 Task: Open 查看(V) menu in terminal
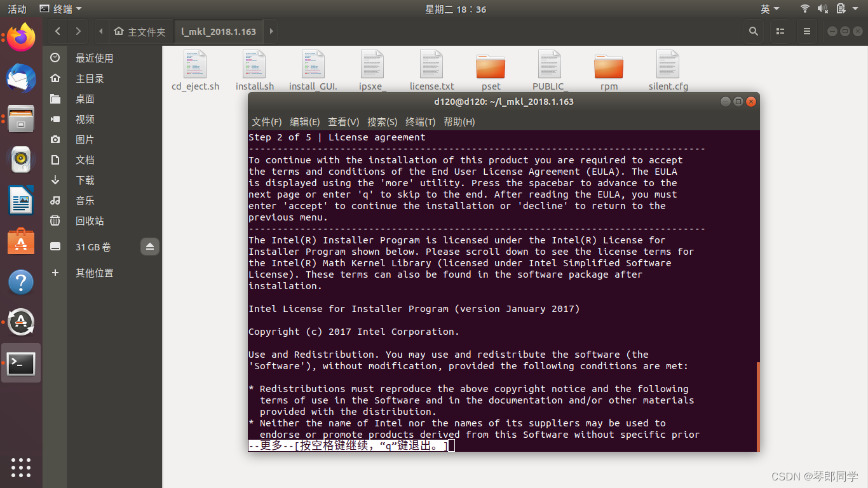pos(343,121)
